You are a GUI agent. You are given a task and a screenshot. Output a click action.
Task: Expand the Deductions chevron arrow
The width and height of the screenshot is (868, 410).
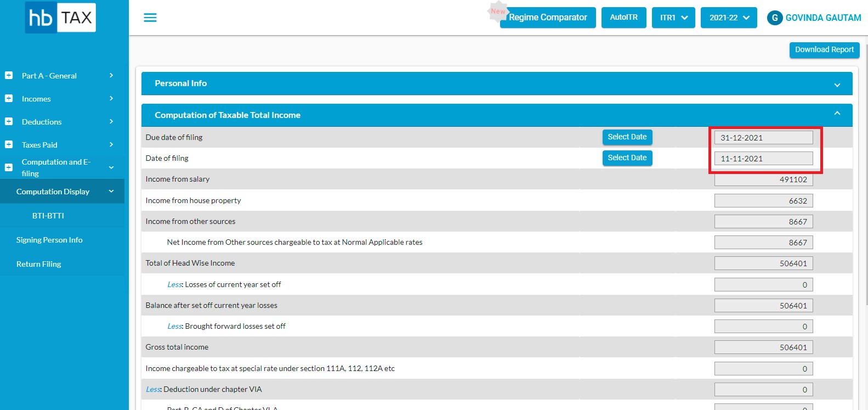[111, 121]
